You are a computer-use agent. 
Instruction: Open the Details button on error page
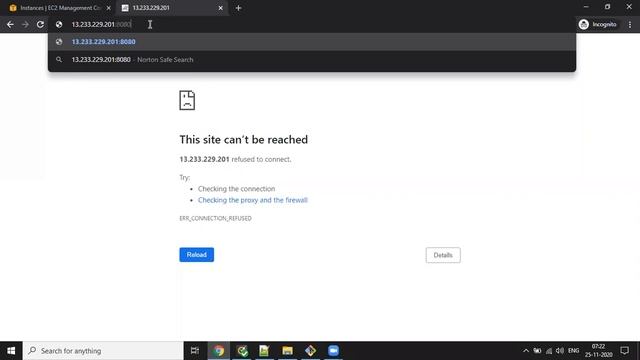[443, 255]
